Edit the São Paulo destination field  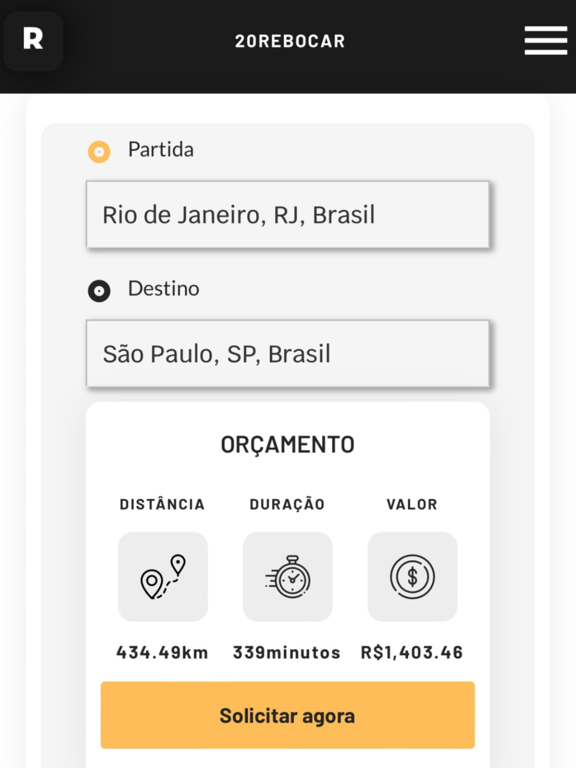tap(288, 354)
